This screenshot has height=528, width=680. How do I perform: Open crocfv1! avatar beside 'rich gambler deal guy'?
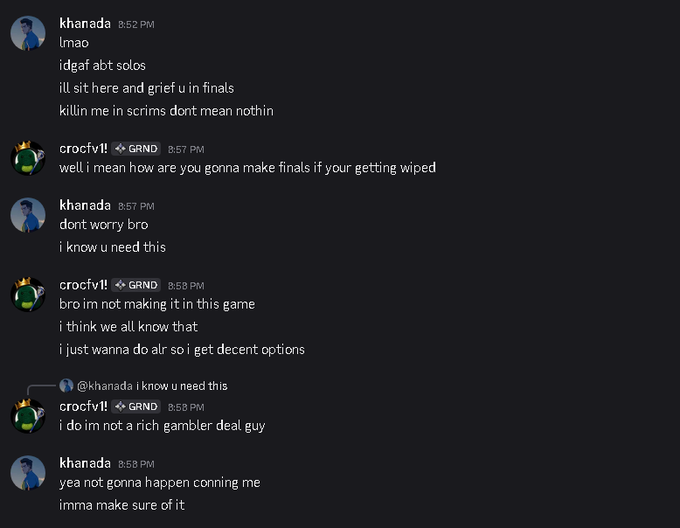coord(28,416)
